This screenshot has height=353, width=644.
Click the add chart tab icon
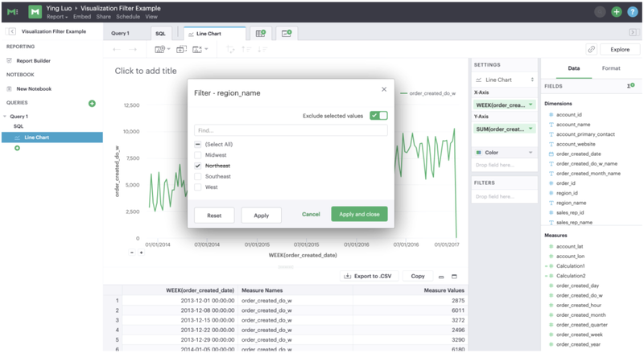point(287,33)
